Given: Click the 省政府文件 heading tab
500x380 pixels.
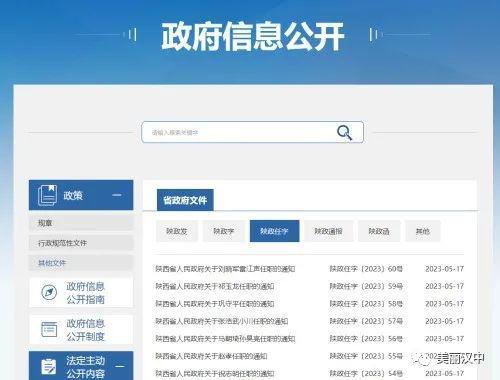Looking at the screenshot, I should point(185,200).
